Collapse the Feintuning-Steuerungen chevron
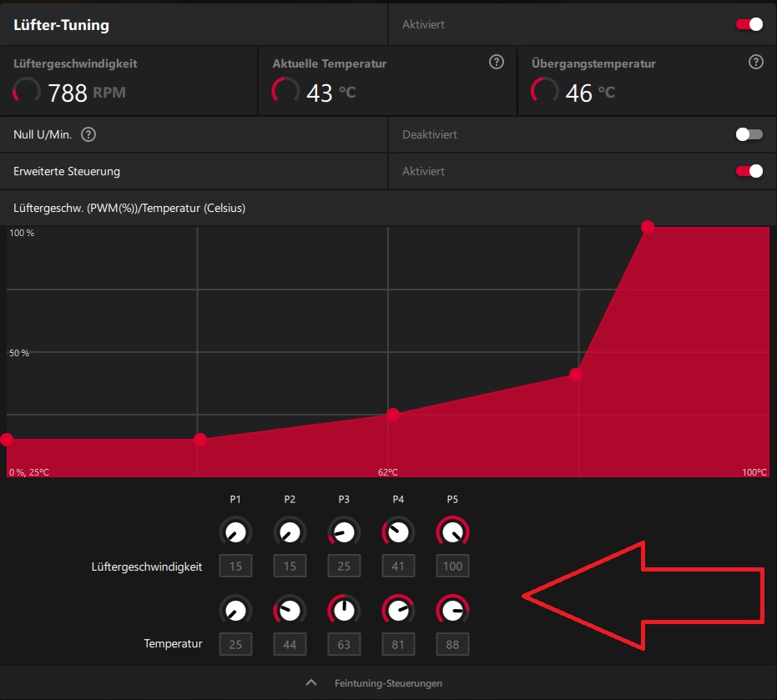This screenshot has height=700, width=777. click(x=311, y=682)
